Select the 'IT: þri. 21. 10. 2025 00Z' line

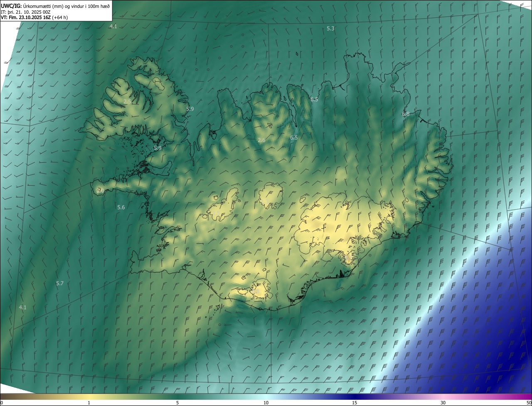[x=26, y=12]
